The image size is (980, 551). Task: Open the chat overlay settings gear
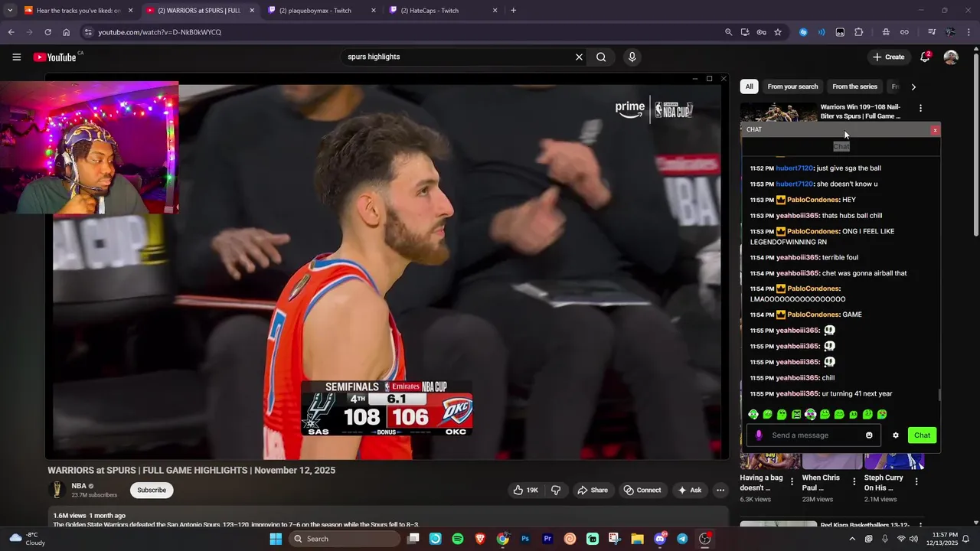click(x=895, y=435)
